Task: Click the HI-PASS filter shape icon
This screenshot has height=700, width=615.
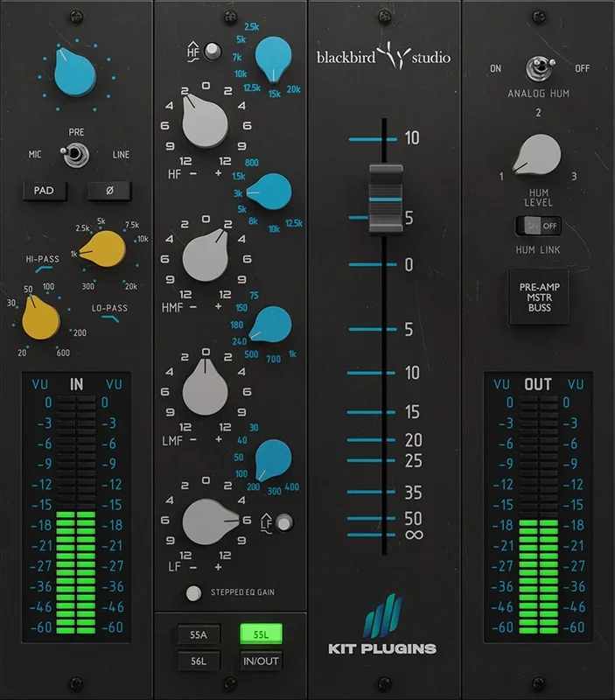Action: point(44,269)
